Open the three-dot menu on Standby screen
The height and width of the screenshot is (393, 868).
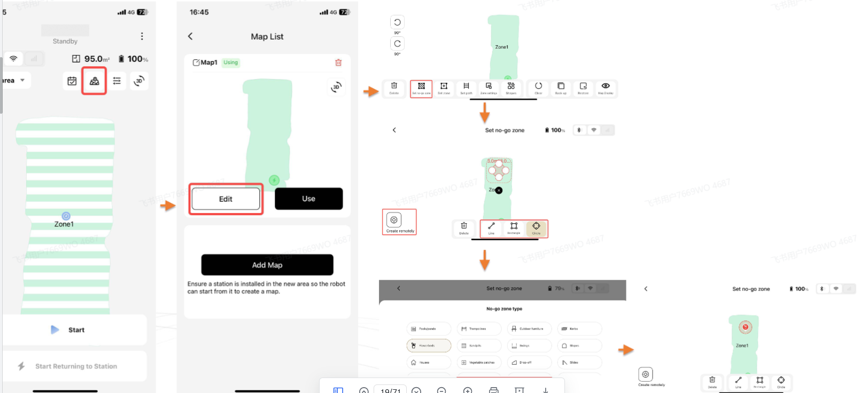point(142,36)
